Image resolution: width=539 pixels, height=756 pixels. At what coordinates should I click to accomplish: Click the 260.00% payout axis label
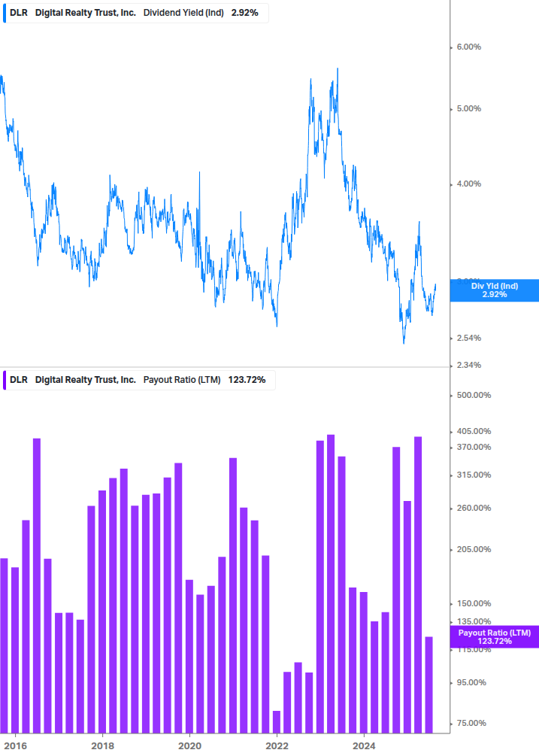tap(474, 509)
